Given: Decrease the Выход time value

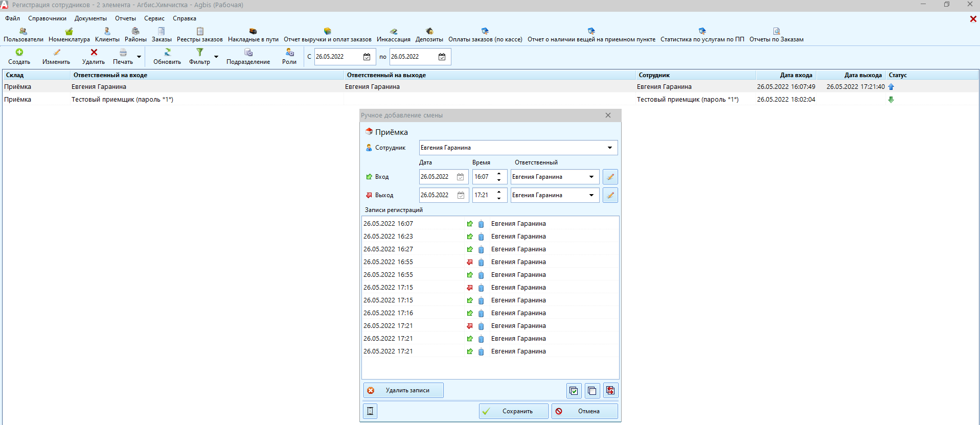Looking at the screenshot, I should pyautogui.click(x=499, y=198).
